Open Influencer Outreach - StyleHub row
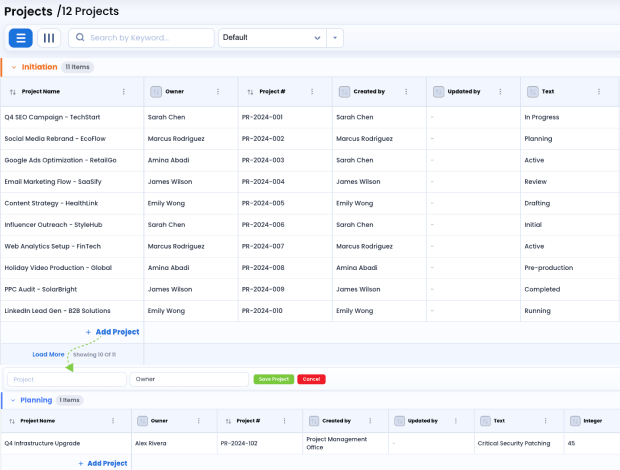This screenshot has height=470, width=620. point(53,225)
